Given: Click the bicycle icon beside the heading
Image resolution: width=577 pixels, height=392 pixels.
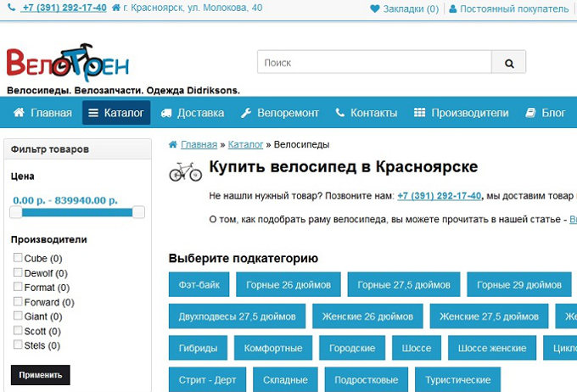Looking at the screenshot, I should tap(186, 172).
